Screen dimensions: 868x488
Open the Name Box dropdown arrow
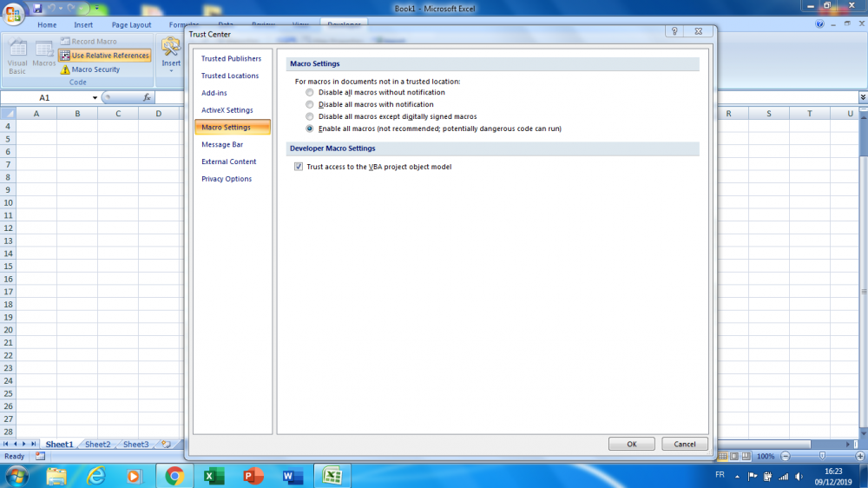pos(95,98)
